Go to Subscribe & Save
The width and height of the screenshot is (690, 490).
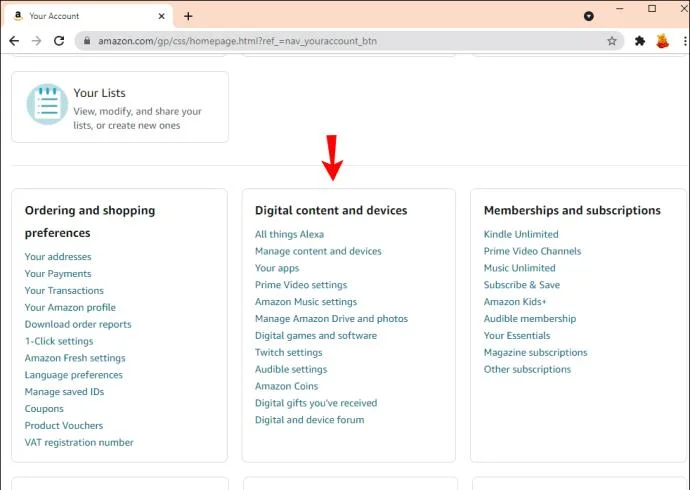[522, 285]
